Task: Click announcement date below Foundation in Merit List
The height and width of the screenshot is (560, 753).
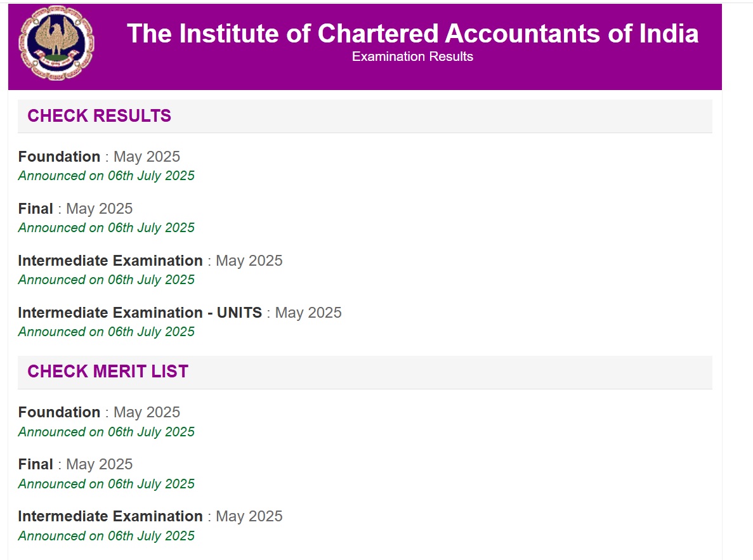Action: (x=106, y=432)
